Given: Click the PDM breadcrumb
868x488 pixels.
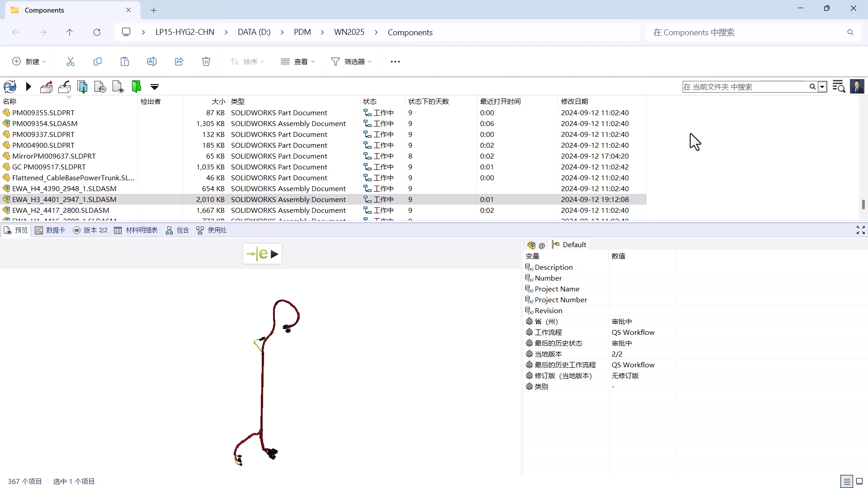Looking at the screenshot, I should click(302, 32).
